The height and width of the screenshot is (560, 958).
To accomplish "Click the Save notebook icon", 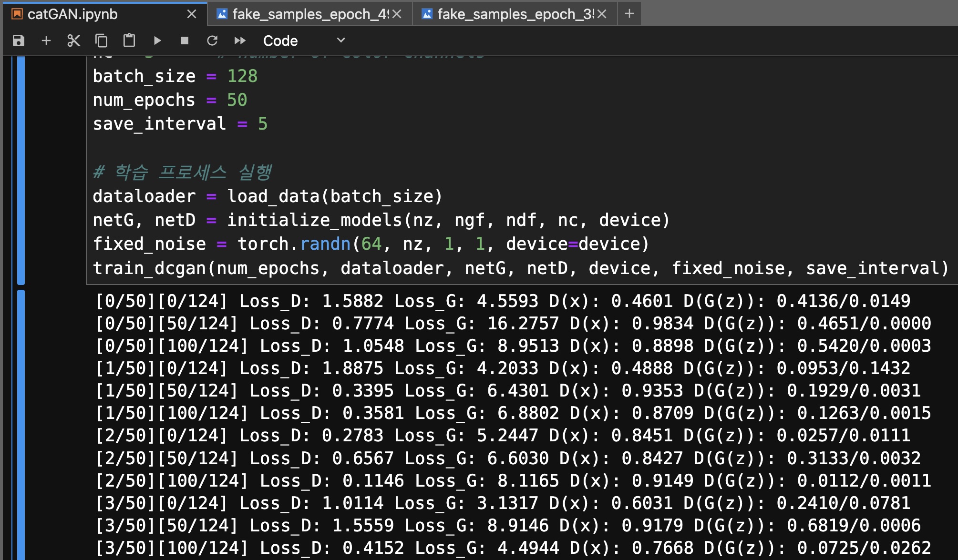I will pos(19,41).
